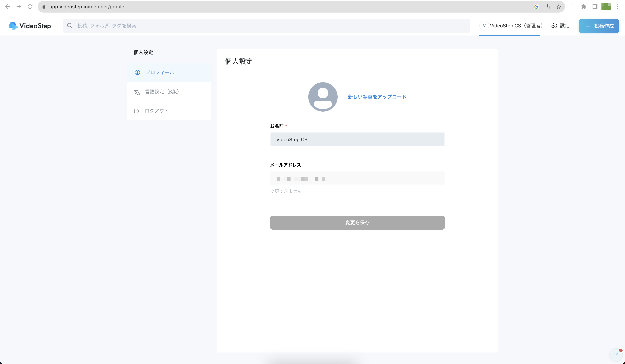Viewport: 625px width, 364px height.
Task: Click the search magnifier icon
Action: (x=70, y=26)
